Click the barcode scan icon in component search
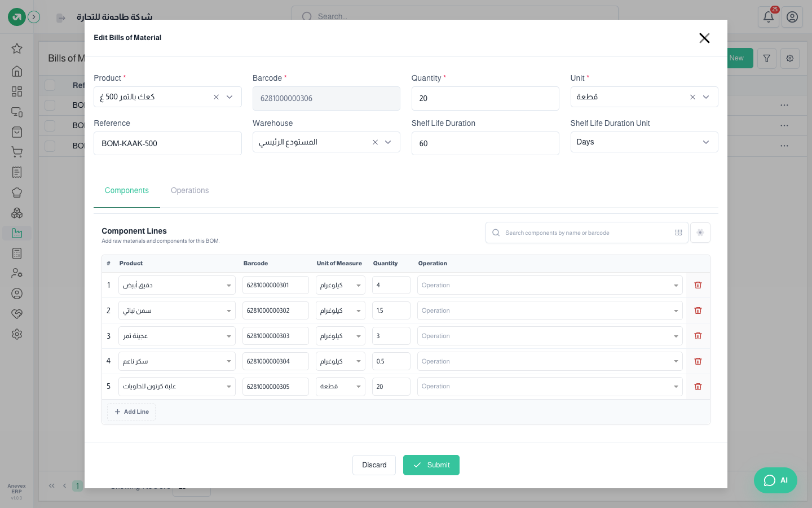Image resolution: width=812 pixels, height=508 pixels. (x=678, y=233)
